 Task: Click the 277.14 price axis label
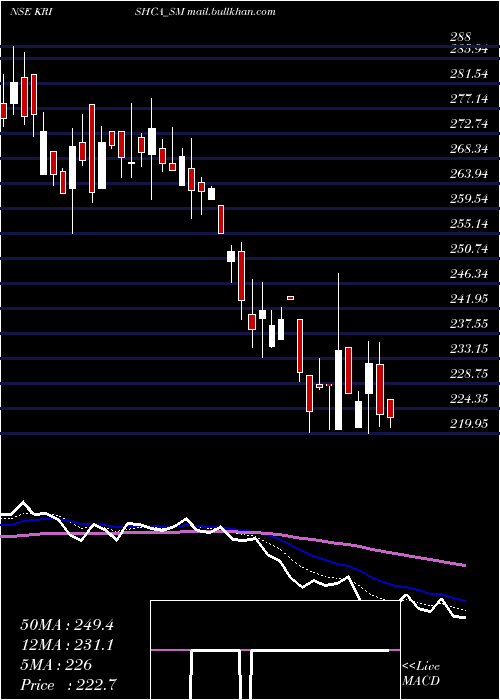click(469, 99)
